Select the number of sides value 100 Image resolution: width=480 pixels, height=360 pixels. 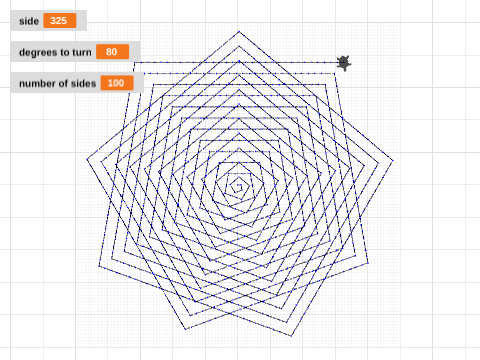117,83
